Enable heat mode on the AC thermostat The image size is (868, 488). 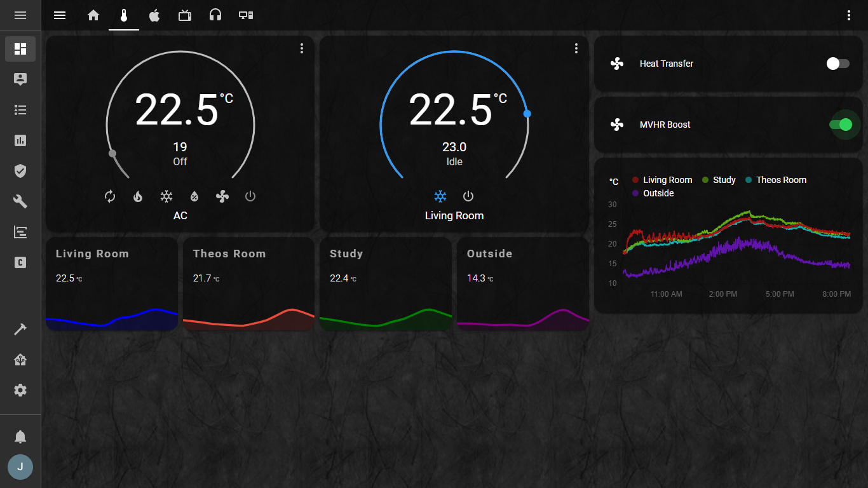pyautogui.click(x=138, y=196)
